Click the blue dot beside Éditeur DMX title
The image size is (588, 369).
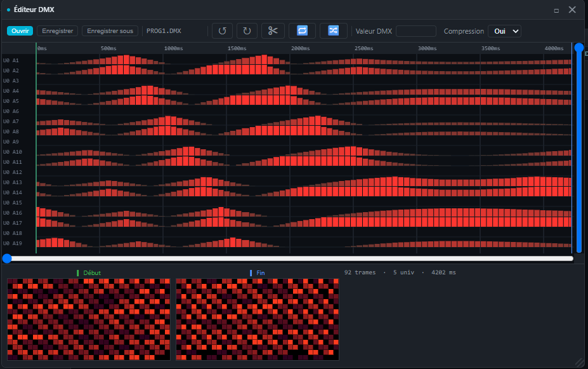click(8, 10)
